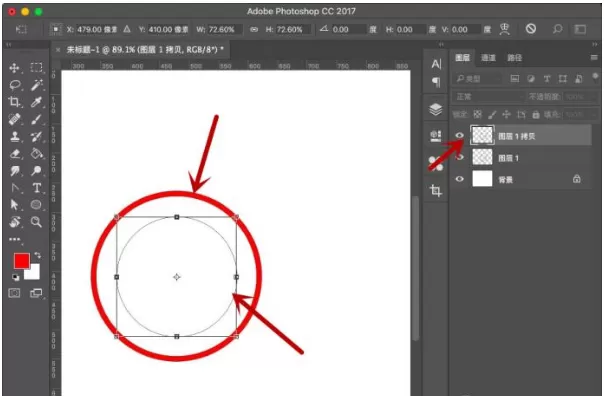This screenshot has height=396, width=604.
Task: Switch to warp mode in options bar
Action: pyautogui.click(x=505, y=29)
